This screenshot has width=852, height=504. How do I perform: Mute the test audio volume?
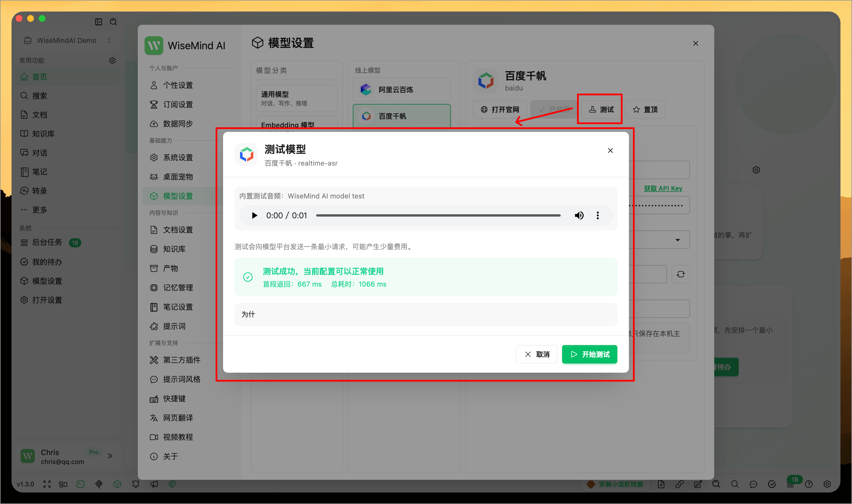pos(579,215)
